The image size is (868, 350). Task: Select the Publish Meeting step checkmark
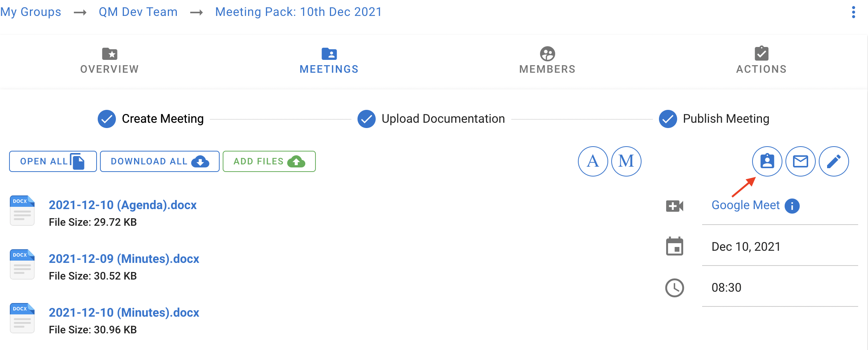668,119
